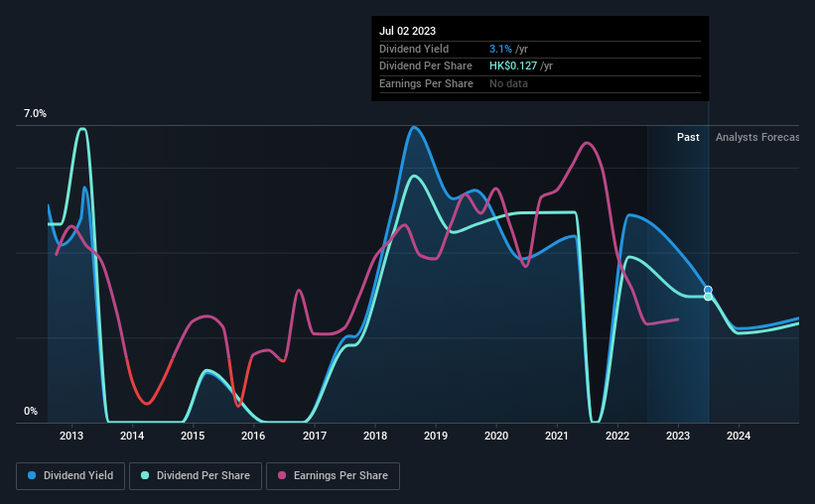This screenshot has height=504, width=815.
Task: Select the 2019 year label on axis
Action: point(436,436)
